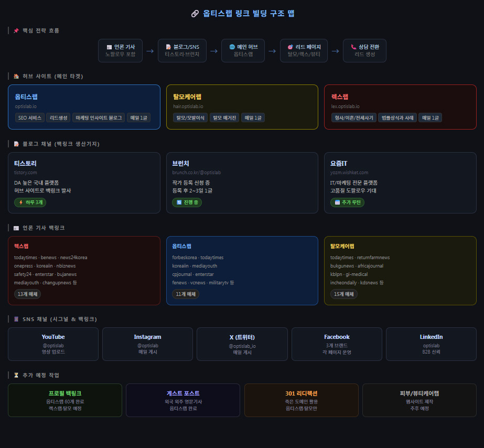Click the icon beside SNS 채널 heading
This screenshot has height=448, width=484.
(16, 319)
